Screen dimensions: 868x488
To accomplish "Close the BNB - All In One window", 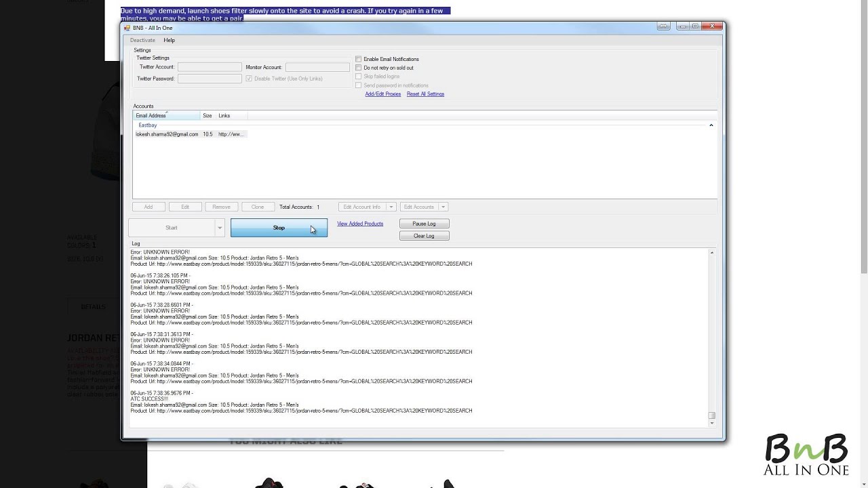I will pos(711,26).
